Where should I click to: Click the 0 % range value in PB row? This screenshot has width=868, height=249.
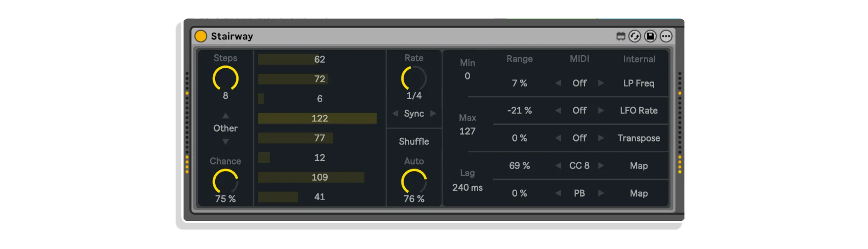(x=519, y=193)
